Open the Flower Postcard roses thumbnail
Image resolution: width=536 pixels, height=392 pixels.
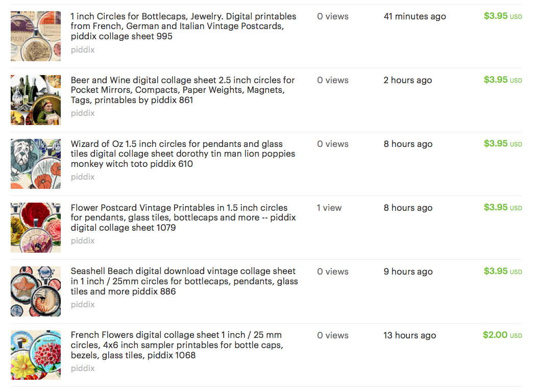tap(36, 228)
